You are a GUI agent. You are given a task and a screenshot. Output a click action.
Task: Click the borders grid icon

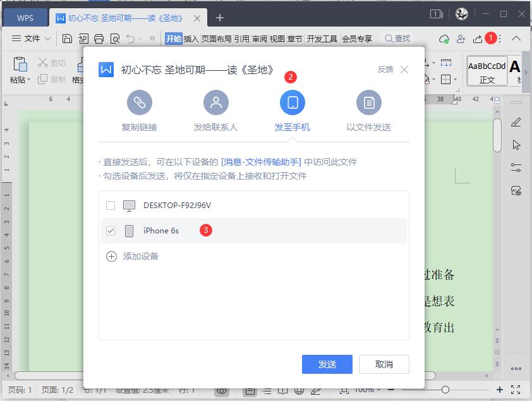(446, 80)
